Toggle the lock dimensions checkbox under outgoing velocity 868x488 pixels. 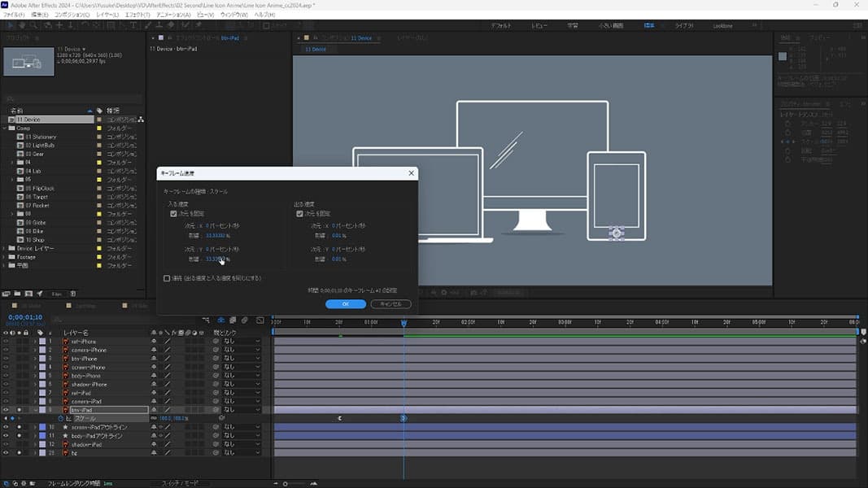click(x=300, y=214)
